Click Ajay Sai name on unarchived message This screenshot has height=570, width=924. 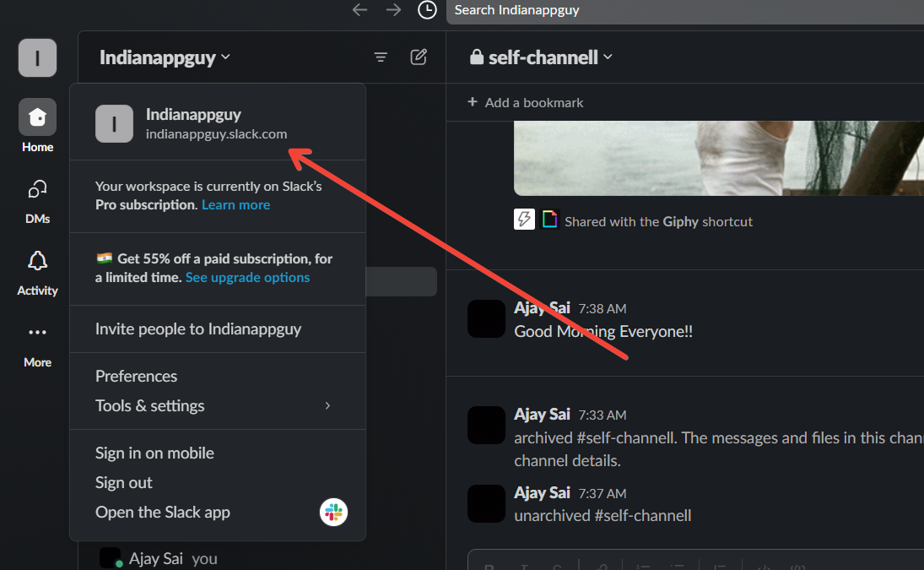[542, 492]
